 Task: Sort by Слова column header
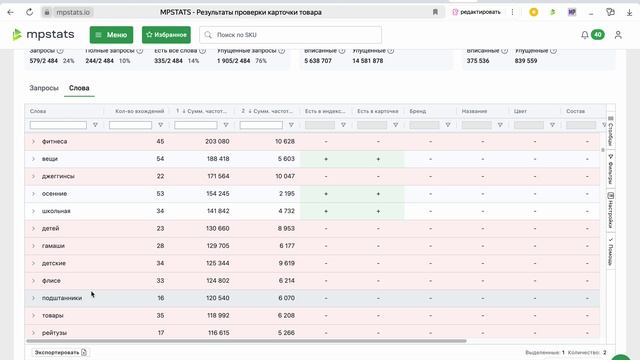(x=38, y=111)
